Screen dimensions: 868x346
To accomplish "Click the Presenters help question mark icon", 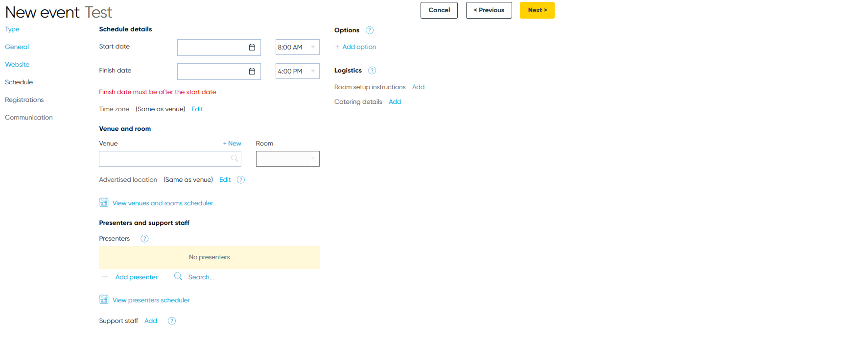I will (x=144, y=239).
